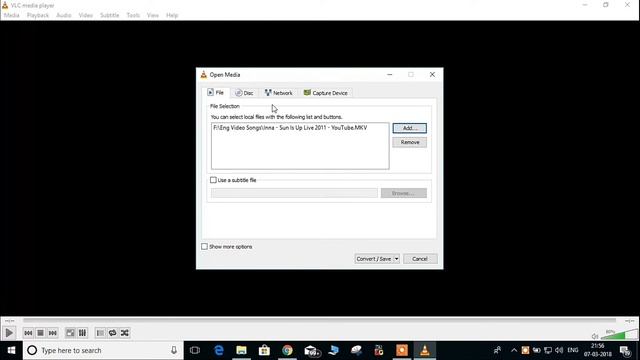Open Microsoft Store from taskbar
The height and width of the screenshot is (360, 640).
(x=264, y=350)
